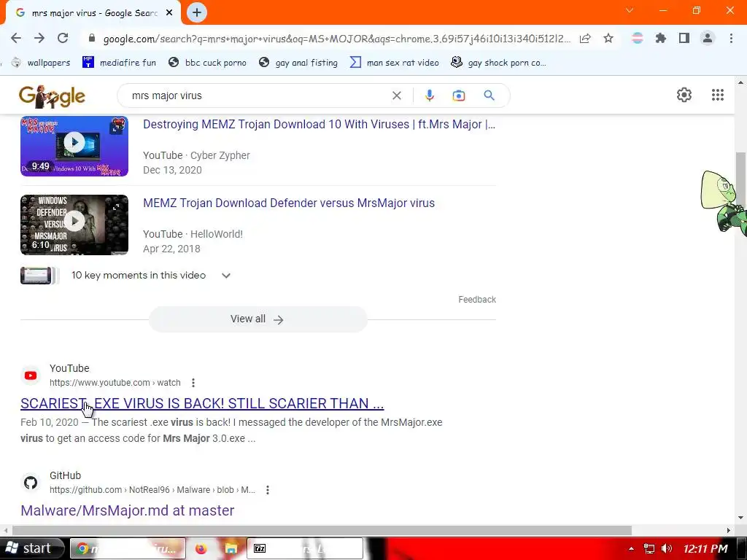
Task: Reload the current page
Action: 63,38
